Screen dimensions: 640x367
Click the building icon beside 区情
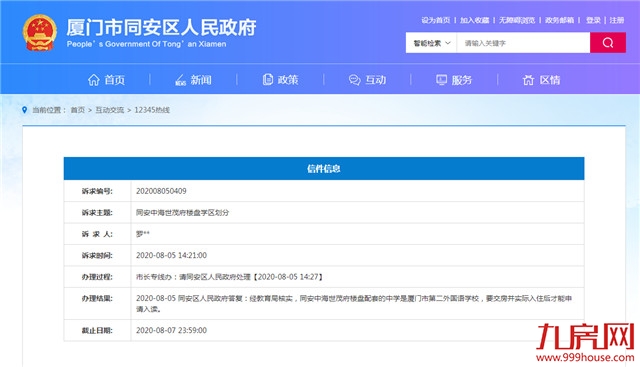click(x=528, y=80)
